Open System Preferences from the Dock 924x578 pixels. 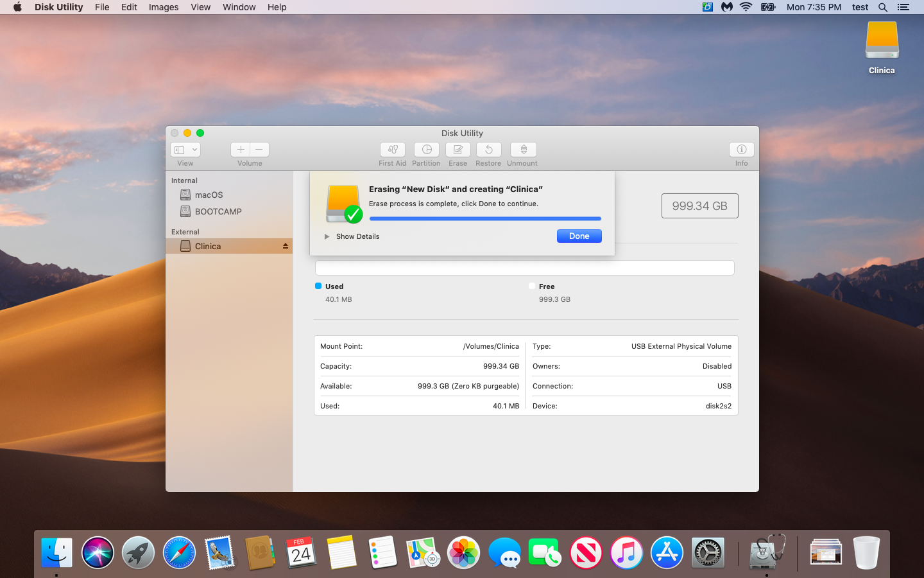708,553
